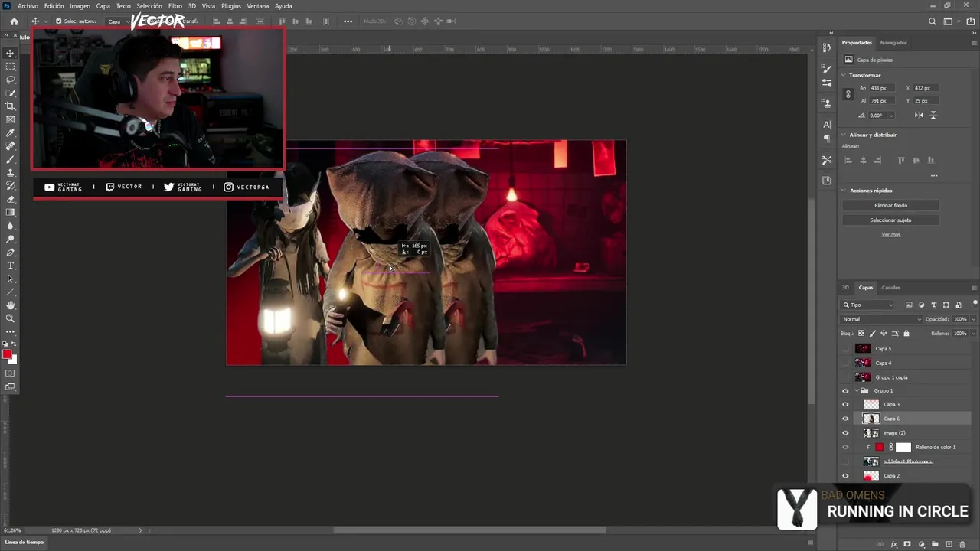This screenshot has width=980, height=551.
Task: Delete layer with the trash icon
Action: click(x=962, y=544)
